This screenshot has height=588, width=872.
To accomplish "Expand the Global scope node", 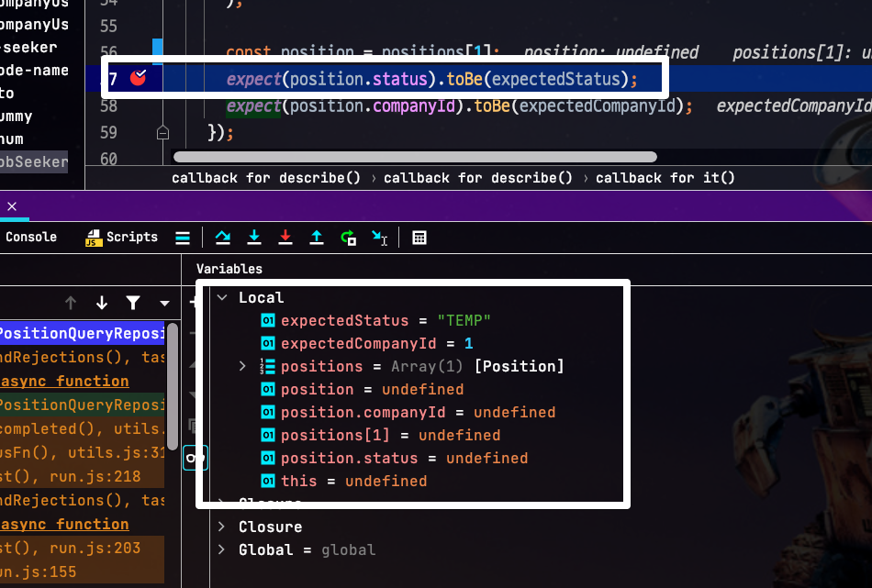I will coord(222,549).
